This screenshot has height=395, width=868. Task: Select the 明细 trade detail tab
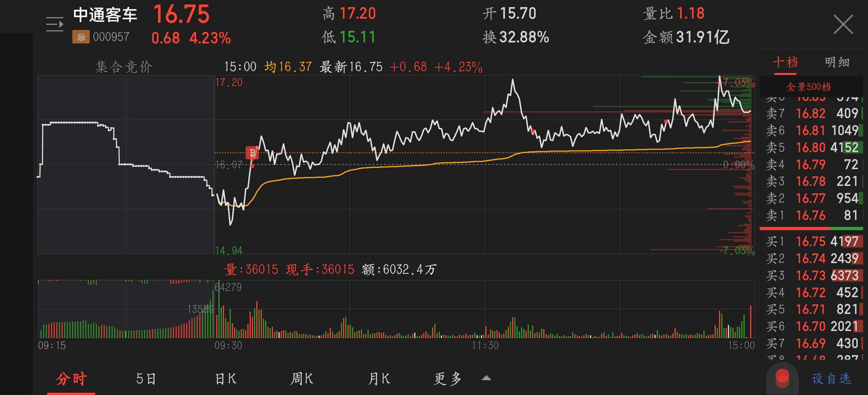pos(837,63)
